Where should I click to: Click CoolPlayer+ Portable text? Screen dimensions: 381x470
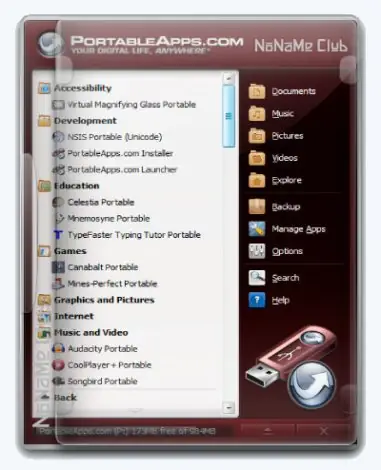(109, 365)
